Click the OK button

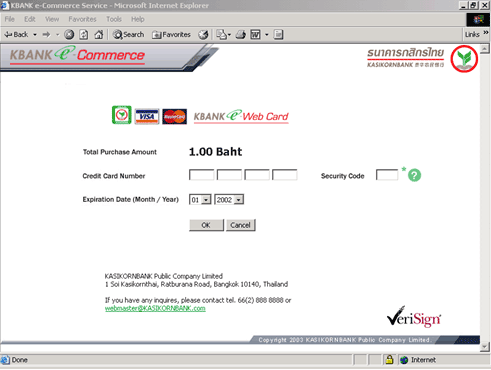coord(206,225)
